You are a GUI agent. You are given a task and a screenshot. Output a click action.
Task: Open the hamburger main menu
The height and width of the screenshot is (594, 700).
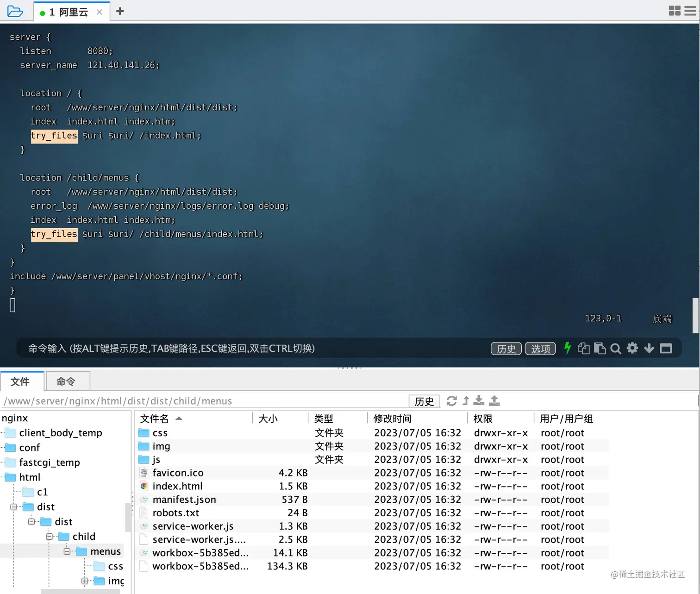[690, 11]
